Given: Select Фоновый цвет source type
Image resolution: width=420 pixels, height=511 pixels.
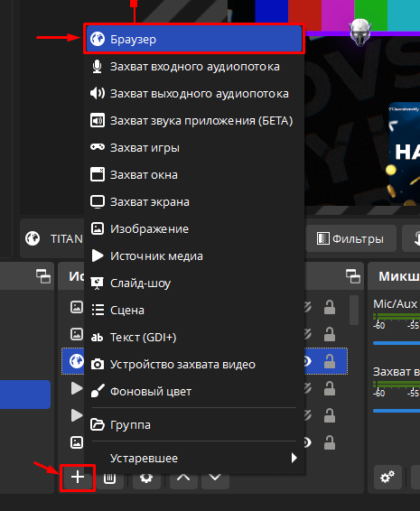Looking at the screenshot, I should click(194, 391).
